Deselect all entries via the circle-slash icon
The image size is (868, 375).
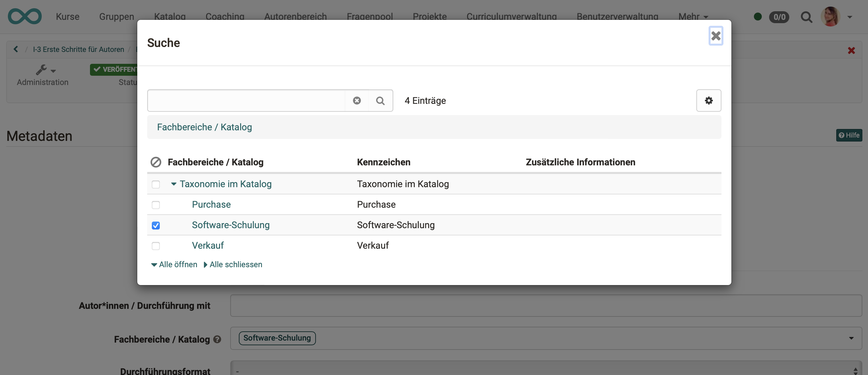point(156,162)
